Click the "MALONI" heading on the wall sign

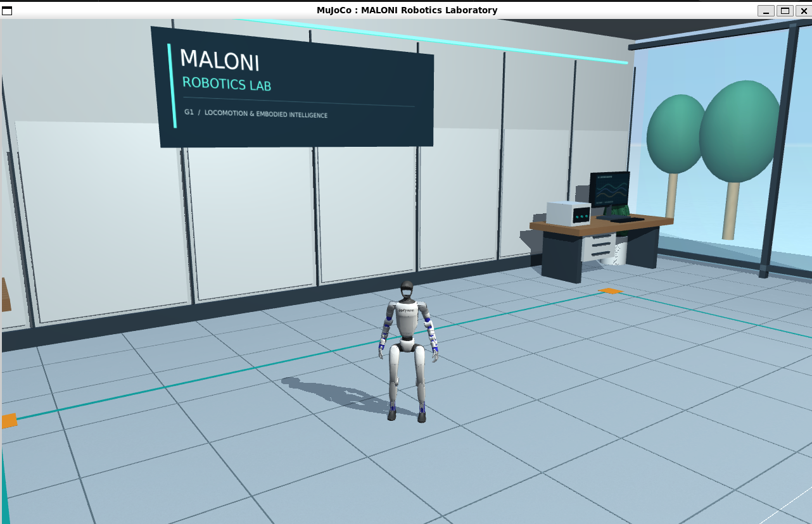coord(220,59)
